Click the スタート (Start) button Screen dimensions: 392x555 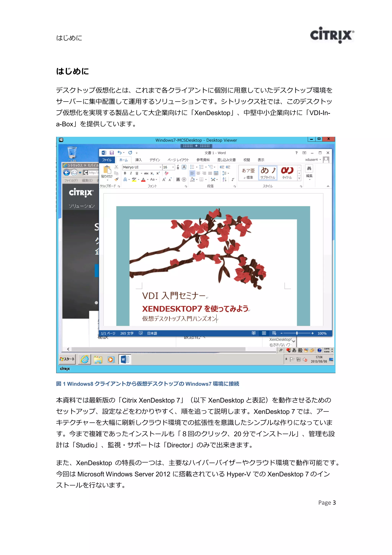(67, 359)
